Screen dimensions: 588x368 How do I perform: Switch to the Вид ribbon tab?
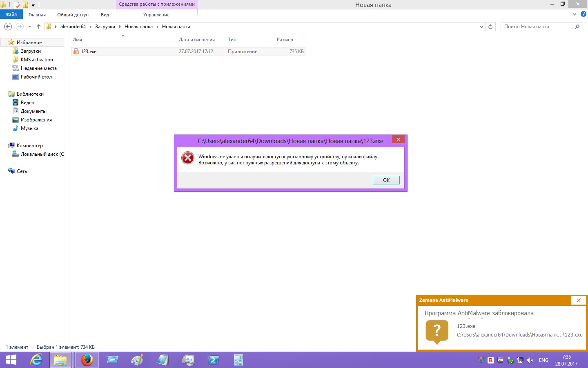tap(105, 15)
